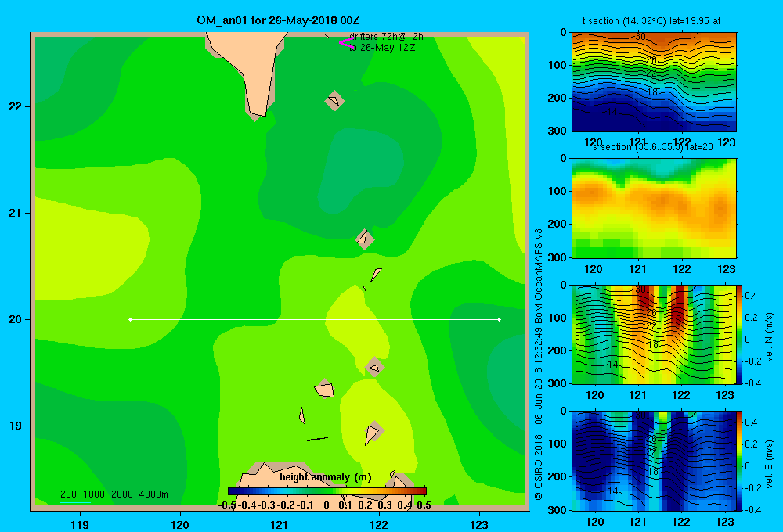Click depth label 300 of temperature section

(557, 131)
